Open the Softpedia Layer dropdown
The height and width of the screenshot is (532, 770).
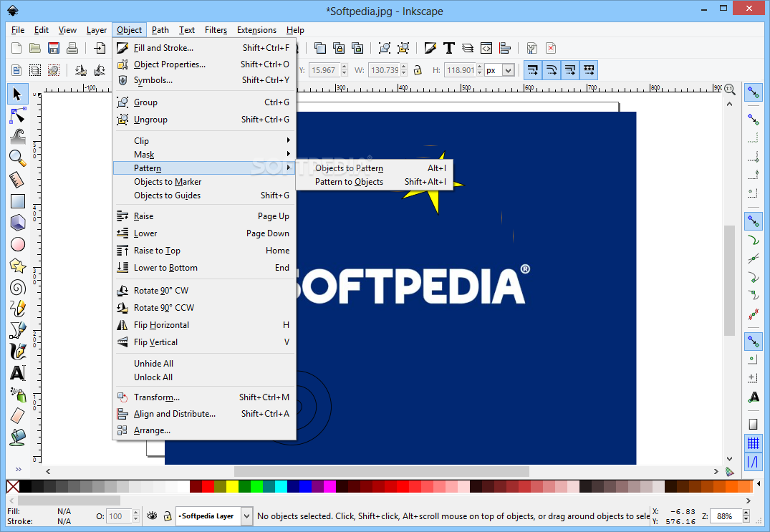point(247,516)
